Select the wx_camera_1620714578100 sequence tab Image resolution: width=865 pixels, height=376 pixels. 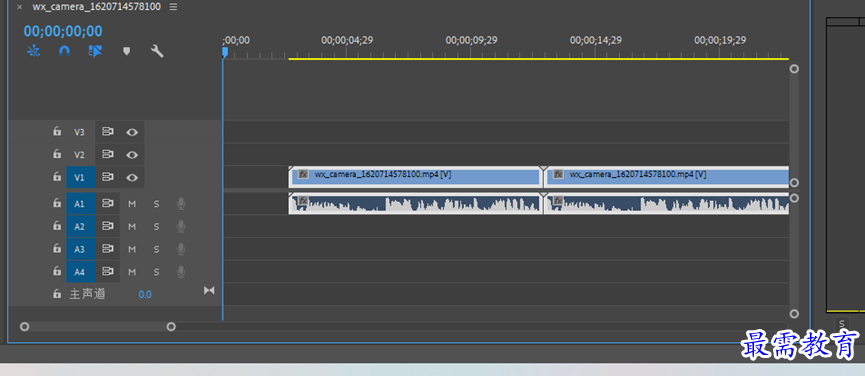click(98, 7)
